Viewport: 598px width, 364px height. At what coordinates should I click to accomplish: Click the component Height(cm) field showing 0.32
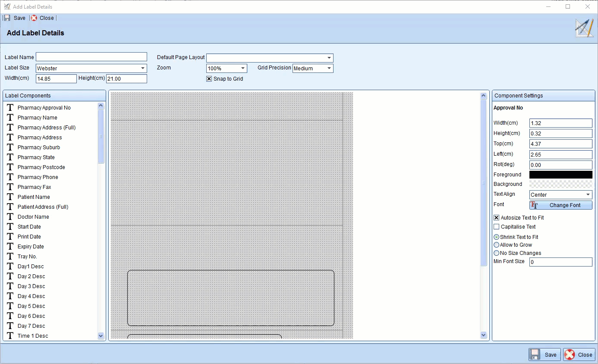[x=561, y=134]
